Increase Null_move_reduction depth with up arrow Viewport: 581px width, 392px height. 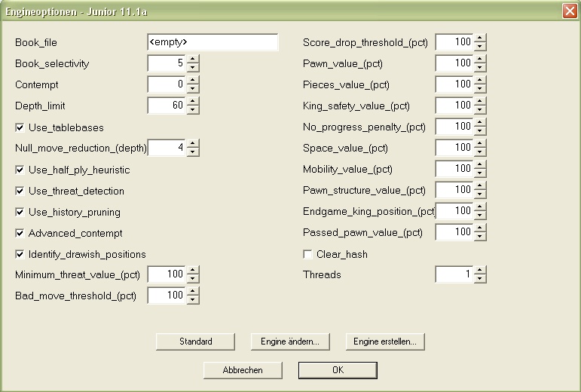193,143
